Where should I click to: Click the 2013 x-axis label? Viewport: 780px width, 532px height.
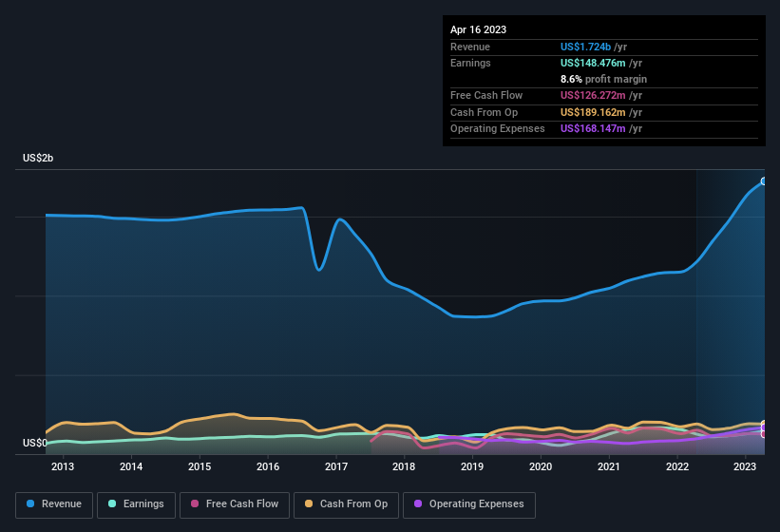click(63, 466)
